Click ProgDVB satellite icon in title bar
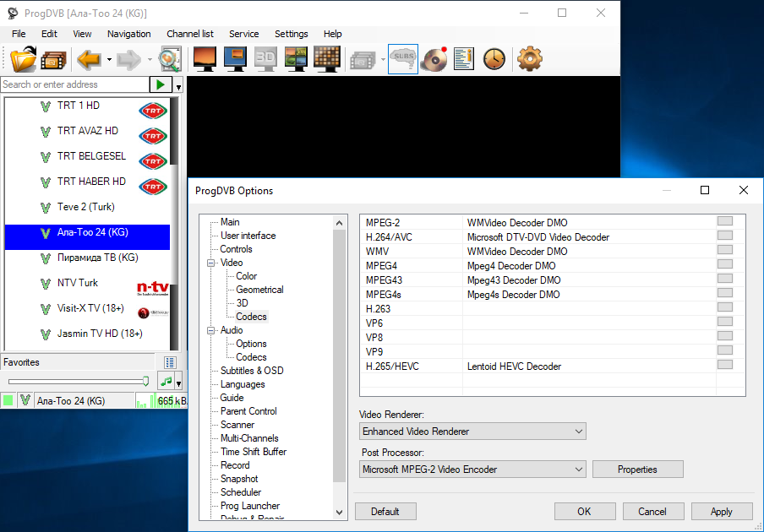The height and width of the screenshot is (532, 764). coord(13,14)
